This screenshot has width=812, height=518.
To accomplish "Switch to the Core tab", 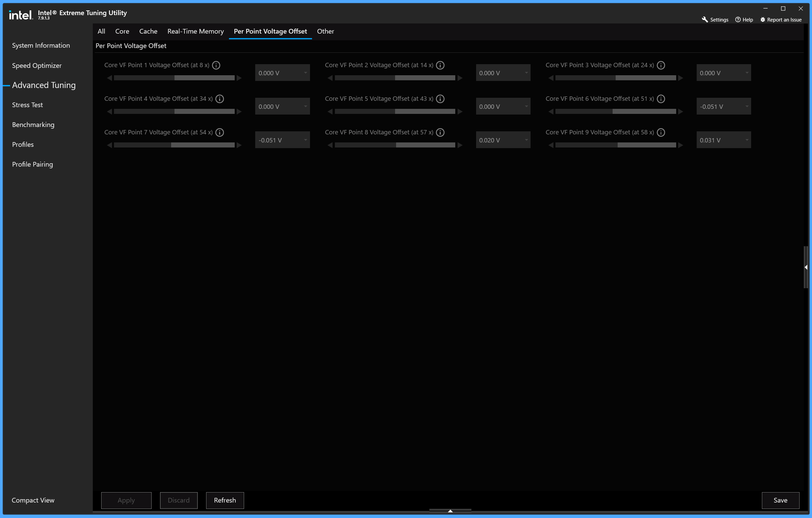I will pyautogui.click(x=122, y=31).
